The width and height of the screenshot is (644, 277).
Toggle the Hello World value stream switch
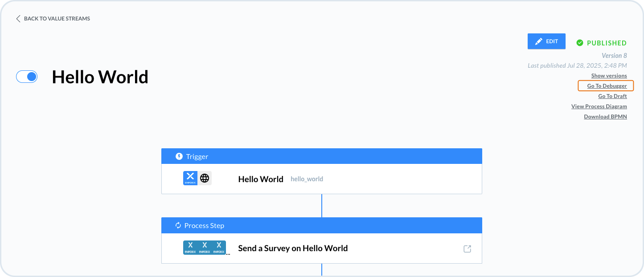(x=27, y=77)
